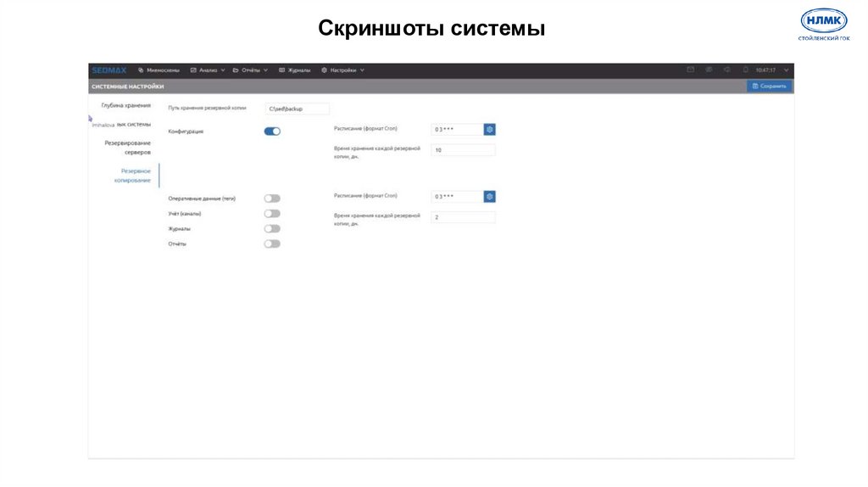The height and width of the screenshot is (487, 868).
Task: Click the Мнемосхемы menu icon
Action: (141, 70)
